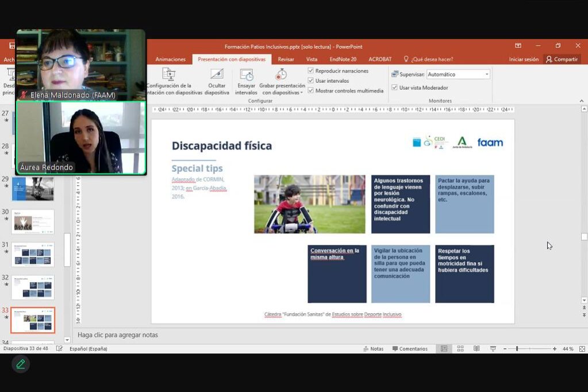This screenshot has height=392, width=588.
Task: Click Iniciar sesión
Action: 524,59
